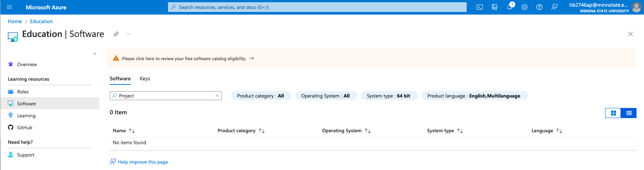Sort by System type column arrows
Screen dimensions: 644x170
[460, 131]
